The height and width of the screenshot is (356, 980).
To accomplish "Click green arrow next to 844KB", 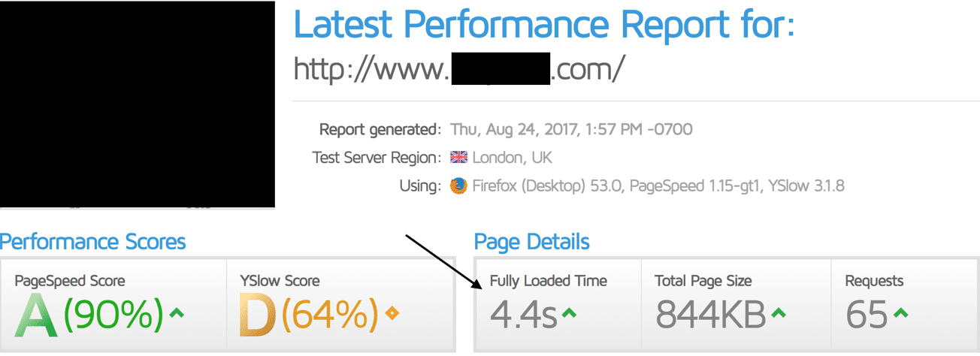I will tap(778, 312).
